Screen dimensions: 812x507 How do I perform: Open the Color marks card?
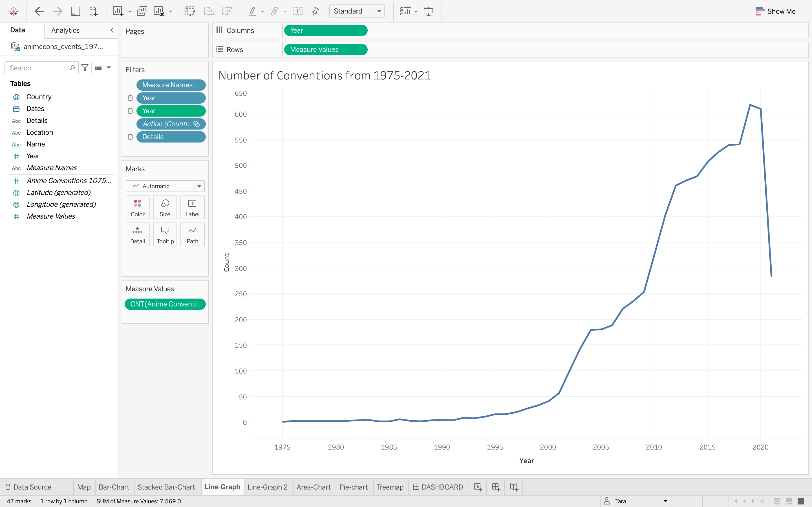[138, 207]
